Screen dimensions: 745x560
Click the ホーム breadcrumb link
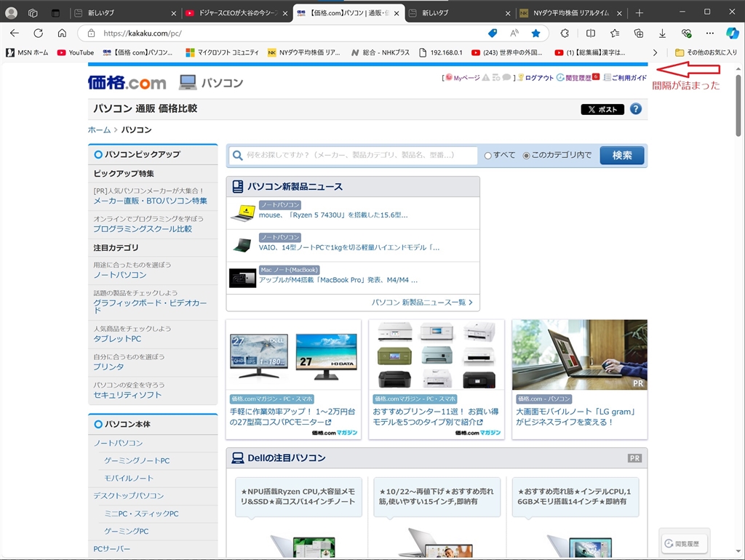99,129
